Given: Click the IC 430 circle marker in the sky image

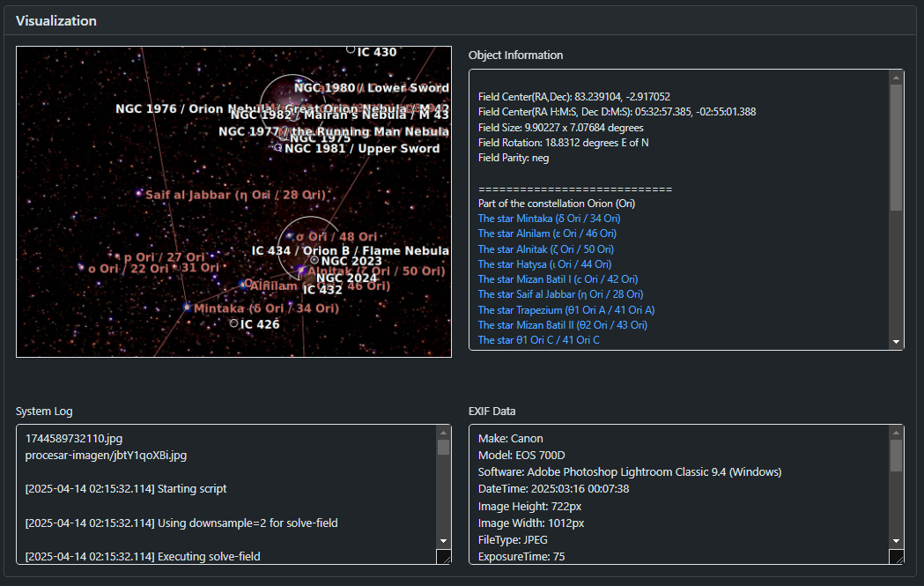Looking at the screenshot, I should [351, 49].
